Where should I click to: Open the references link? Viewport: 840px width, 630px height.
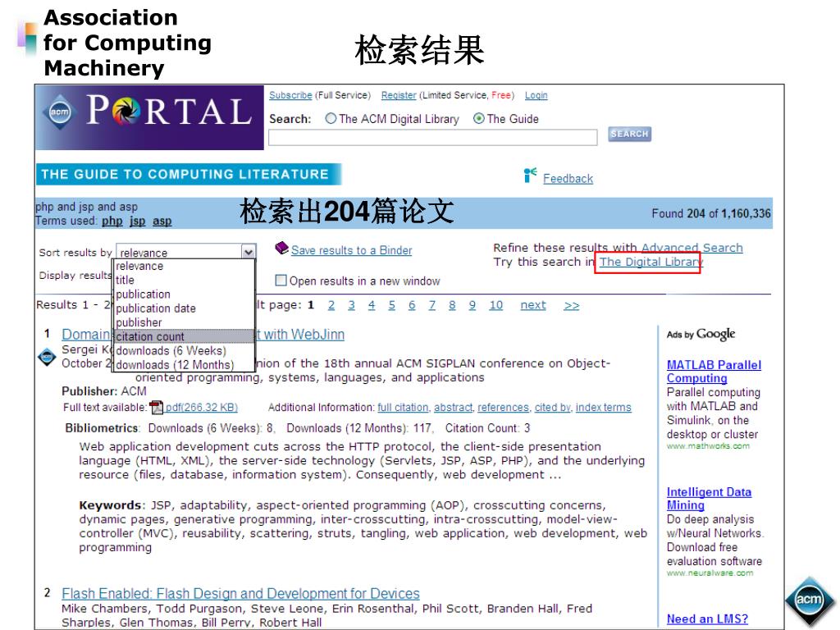pyautogui.click(x=503, y=408)
